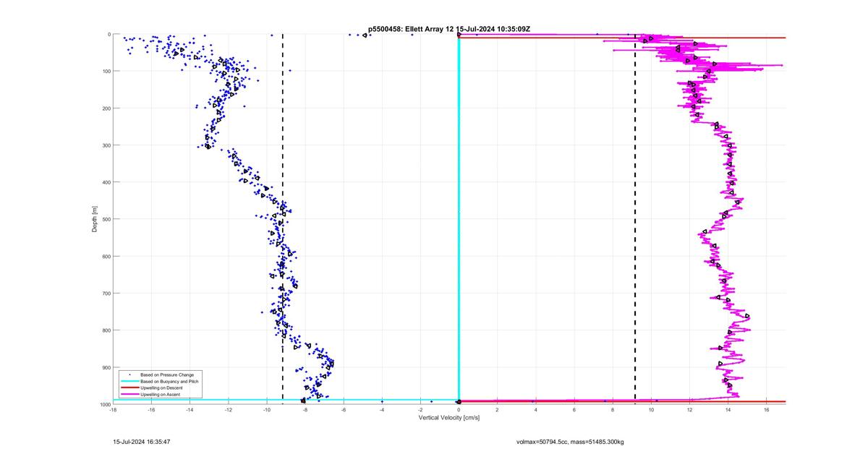
Task: Click the positive '16' velocity tick label
Action: pyautogui.click(x=767, y=410)
